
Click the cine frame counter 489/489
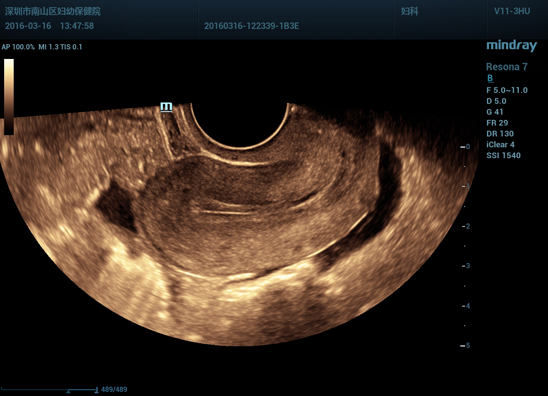[x=114, y=389]
